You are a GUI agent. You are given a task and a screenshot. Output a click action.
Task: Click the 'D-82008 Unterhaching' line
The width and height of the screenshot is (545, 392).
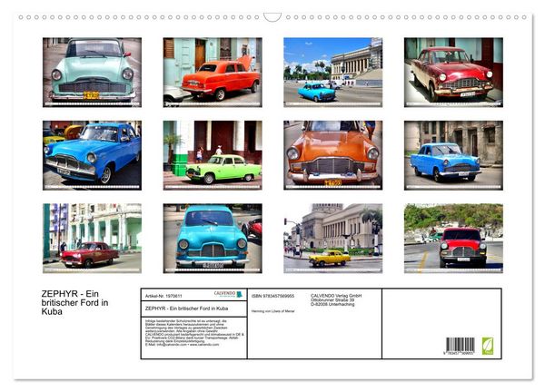pos(332,304)
